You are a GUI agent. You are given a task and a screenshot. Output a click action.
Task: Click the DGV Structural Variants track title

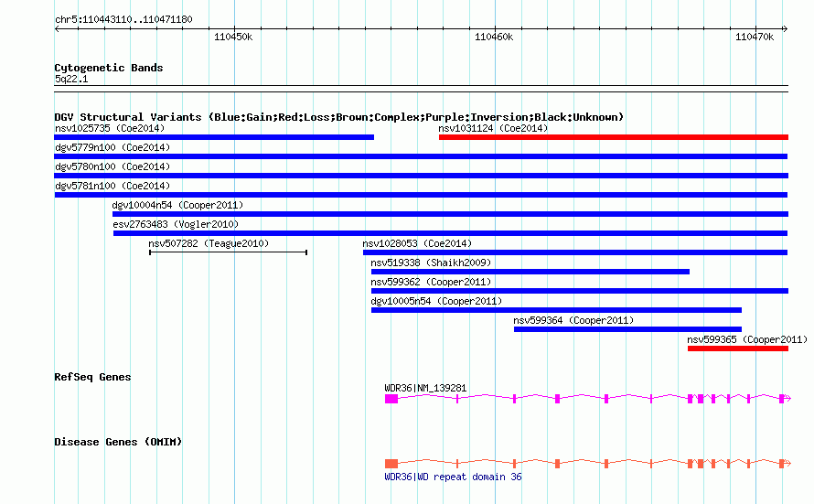(339, 117)
